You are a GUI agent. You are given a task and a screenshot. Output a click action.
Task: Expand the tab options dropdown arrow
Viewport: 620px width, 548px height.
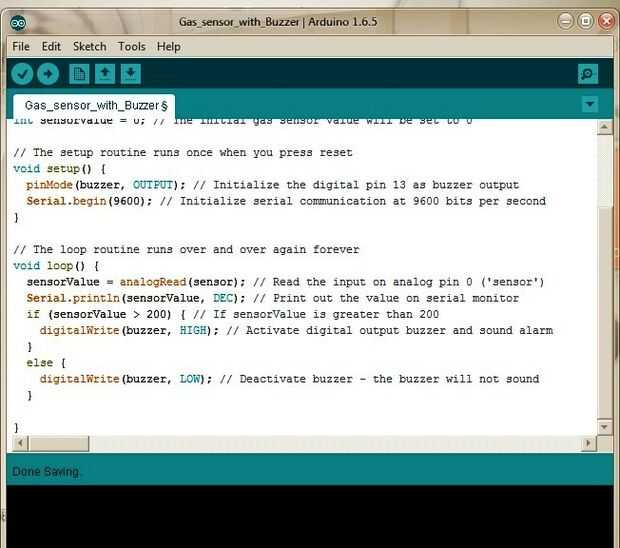590,104
